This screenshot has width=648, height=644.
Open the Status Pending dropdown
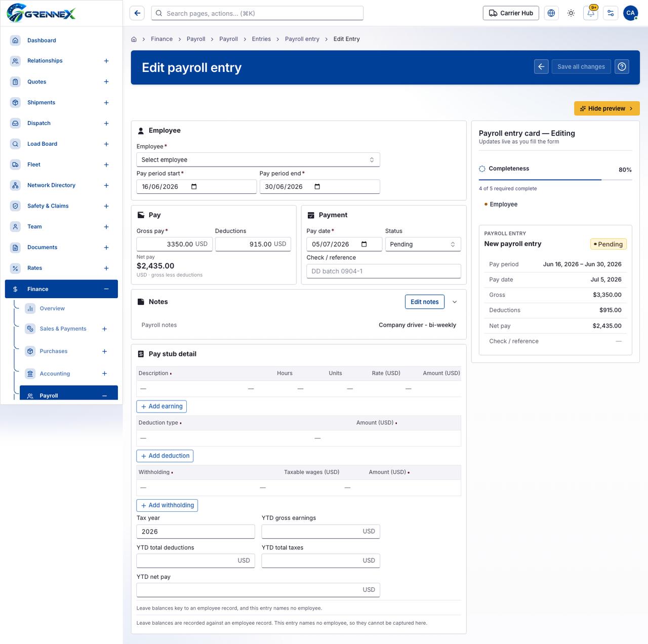[423, 244]
